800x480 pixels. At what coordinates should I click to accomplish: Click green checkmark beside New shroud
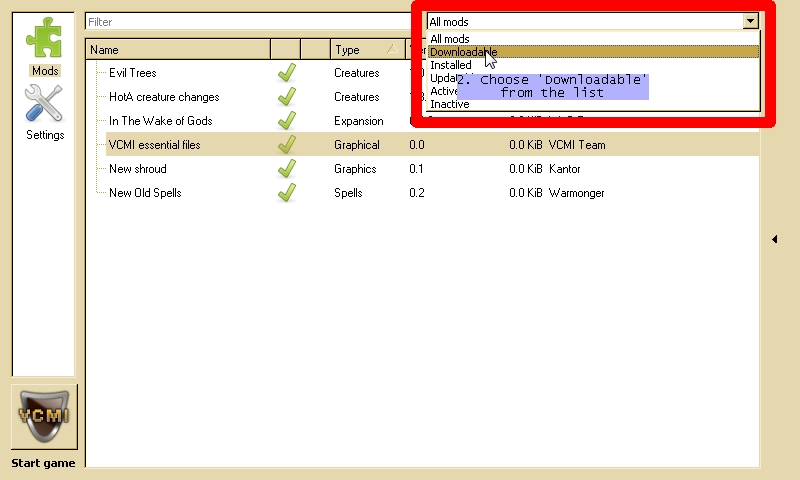click(286, 169)
